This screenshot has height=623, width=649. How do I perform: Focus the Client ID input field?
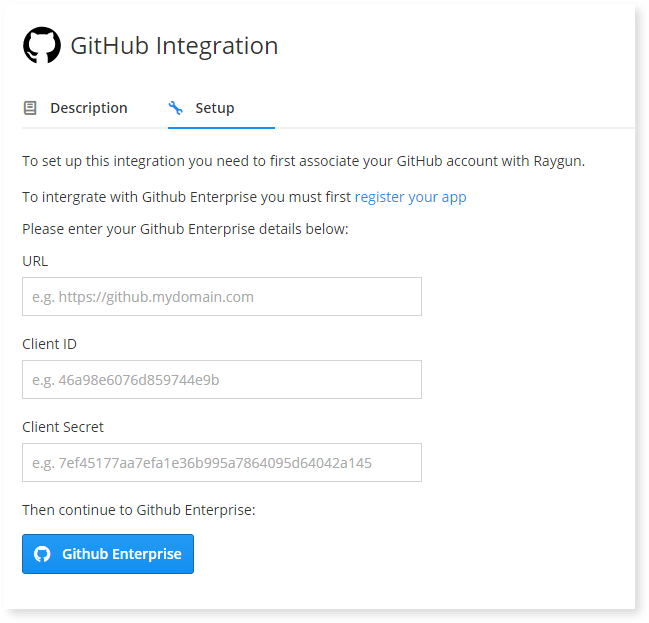(x=222, y=380)
